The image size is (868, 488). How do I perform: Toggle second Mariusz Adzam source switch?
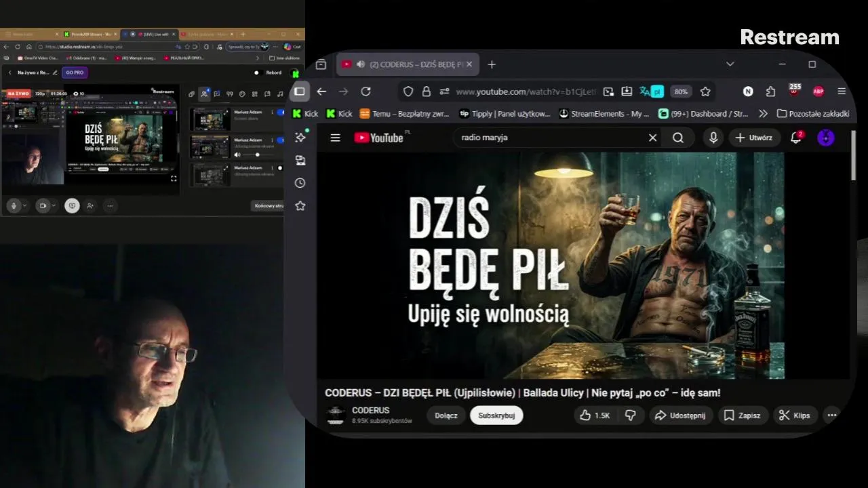tap(280, 140)
